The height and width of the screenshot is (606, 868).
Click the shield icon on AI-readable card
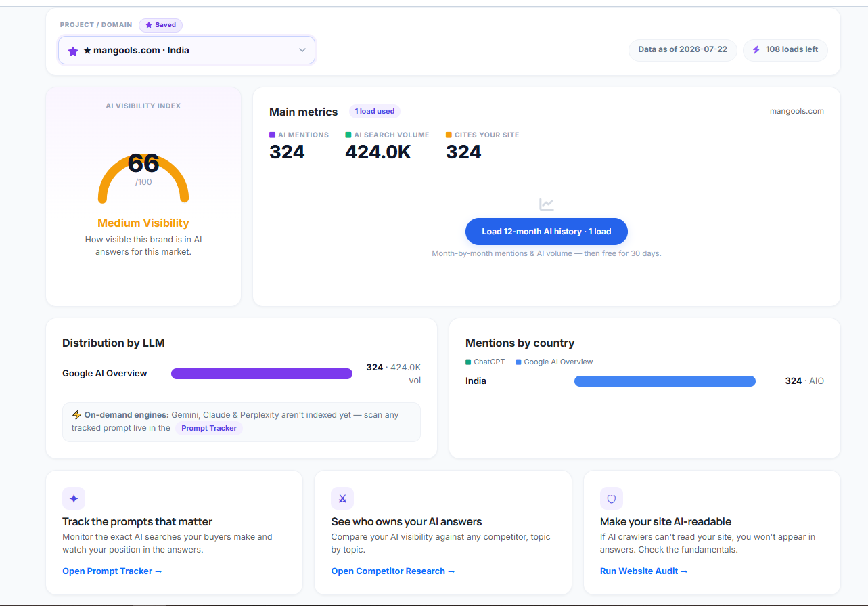[x=612, y=498]
